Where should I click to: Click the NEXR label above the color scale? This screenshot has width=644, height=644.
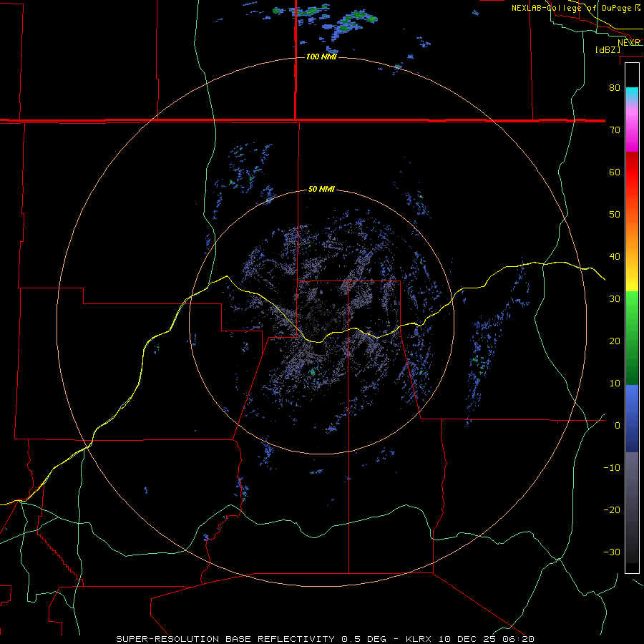[628, 42]
